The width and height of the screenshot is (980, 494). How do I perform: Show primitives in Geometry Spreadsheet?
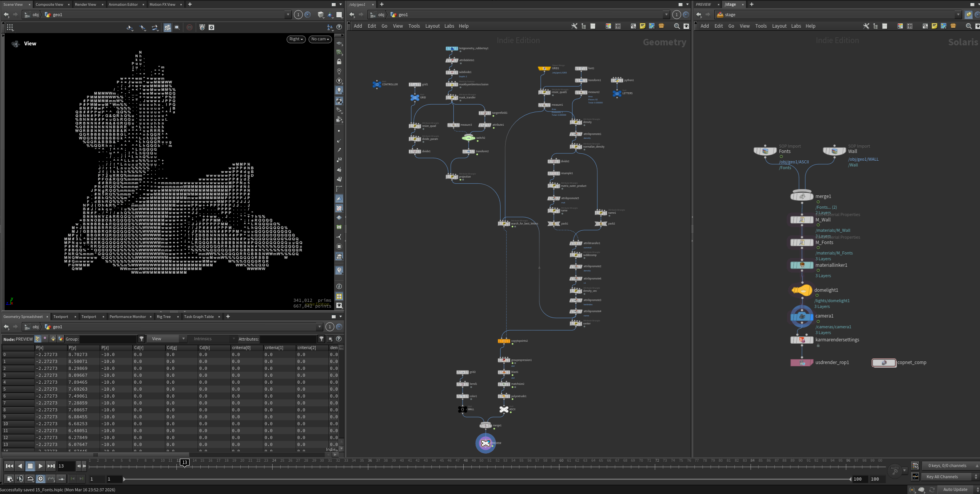(x=53, y=339)
